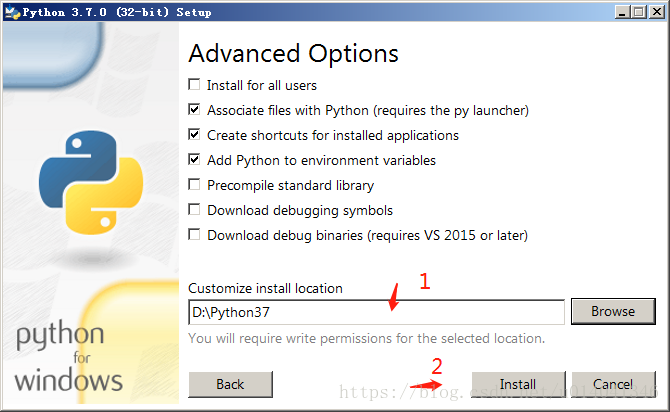This screenshot has height=412, width=670.
Task: Click the write permissions notice text
Action: pos(367,338)
